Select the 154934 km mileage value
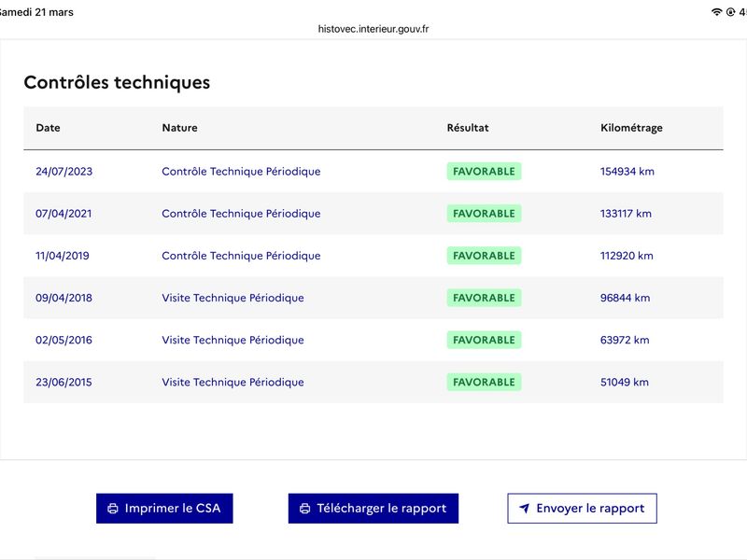Viewport: 747px width, 560px height. [x=627, y=172]
